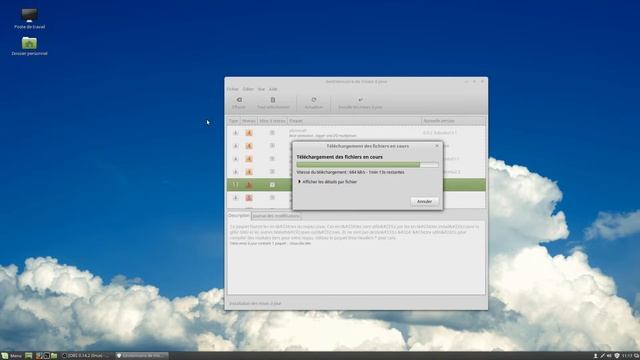The height and width of the screenshot is (360, 640).
Task: Uncheck the checkbox in the highlighted green row
Action: (272, 185)
